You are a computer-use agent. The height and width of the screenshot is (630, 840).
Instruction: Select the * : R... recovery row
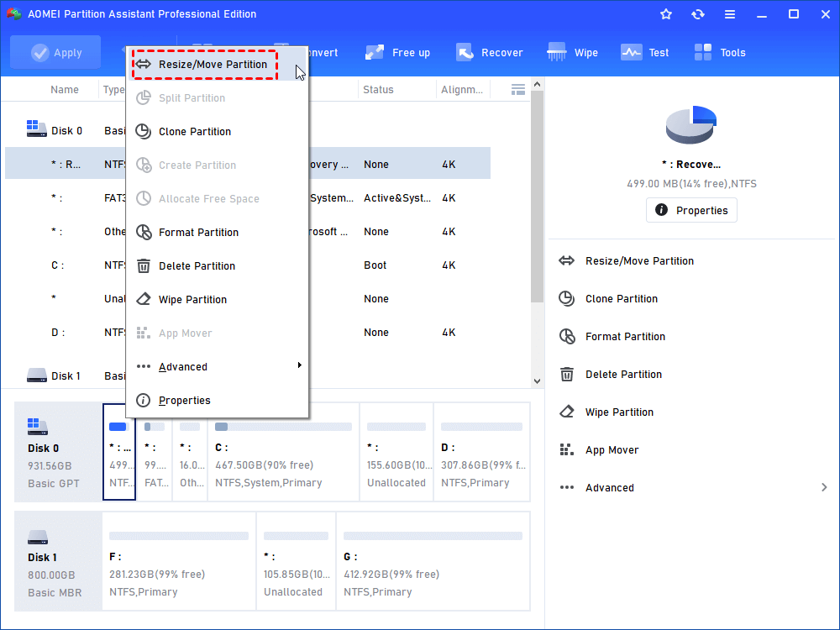(x=248, y=164)
